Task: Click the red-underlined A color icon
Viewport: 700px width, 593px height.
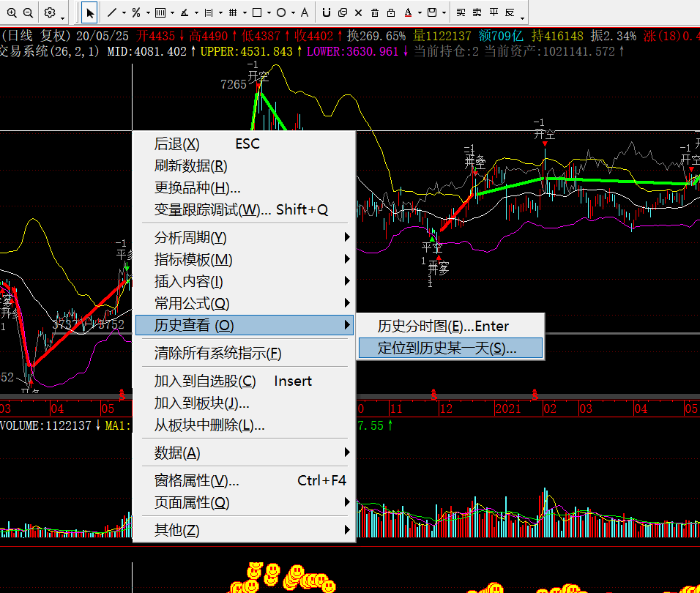Action: point(408,12)
